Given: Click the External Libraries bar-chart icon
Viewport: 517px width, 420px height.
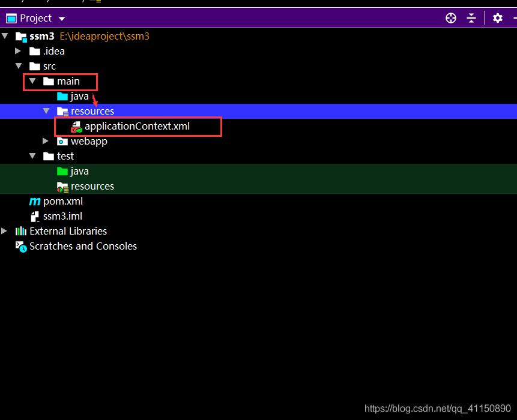Looking at the screenshot, I should 21,231.
